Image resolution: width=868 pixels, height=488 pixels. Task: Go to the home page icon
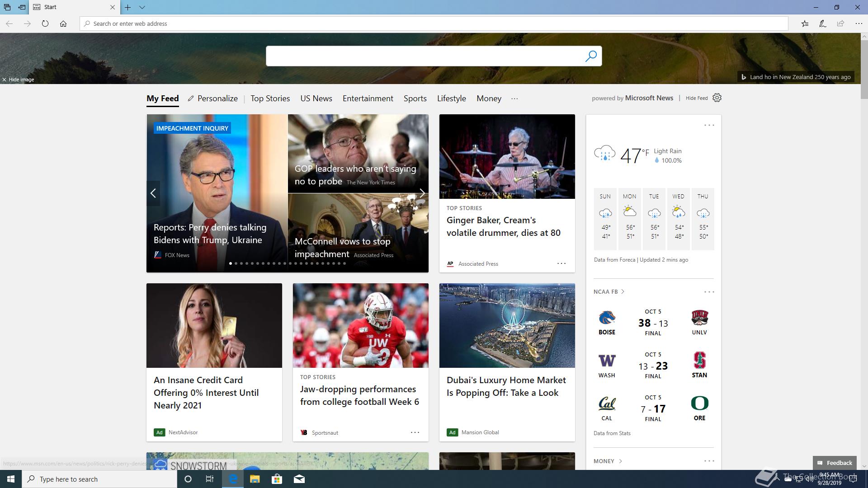(x=63, y=23)
